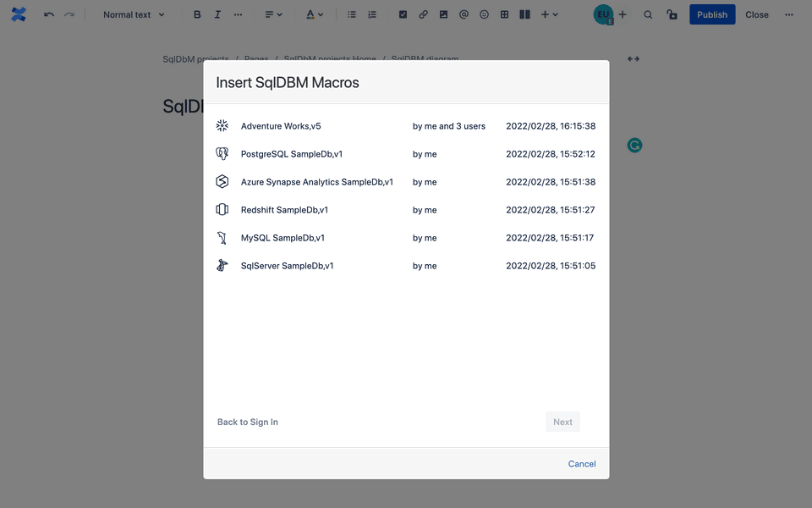
Task: Select PostgreSQL SampleDb,v1 project
Action: 406,154
